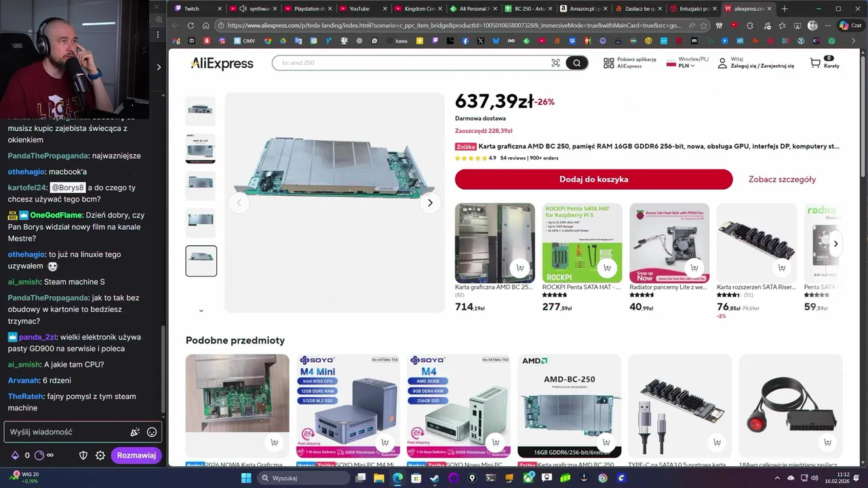Show next product image with right arrow

[x=430, y=203]
